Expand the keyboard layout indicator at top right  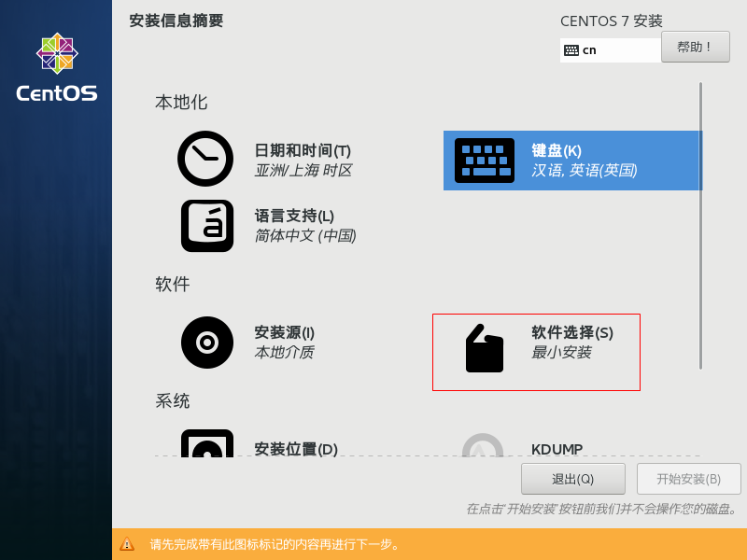[x=610, y=49]
